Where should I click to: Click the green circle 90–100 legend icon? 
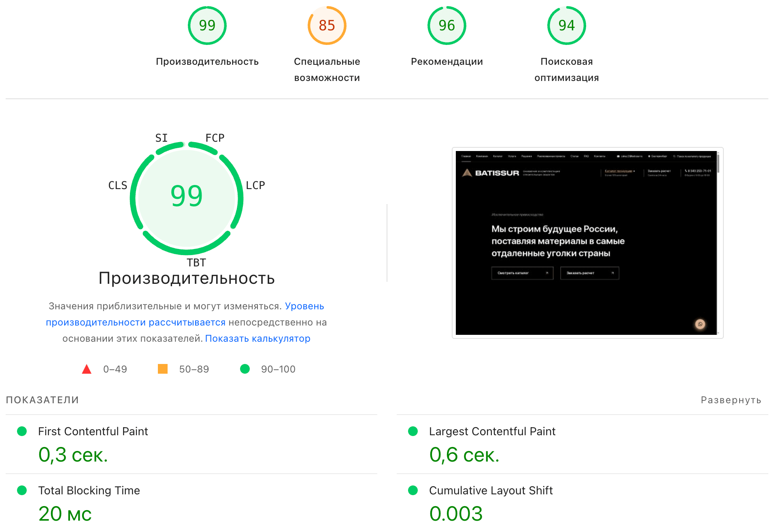click(245, 369)
